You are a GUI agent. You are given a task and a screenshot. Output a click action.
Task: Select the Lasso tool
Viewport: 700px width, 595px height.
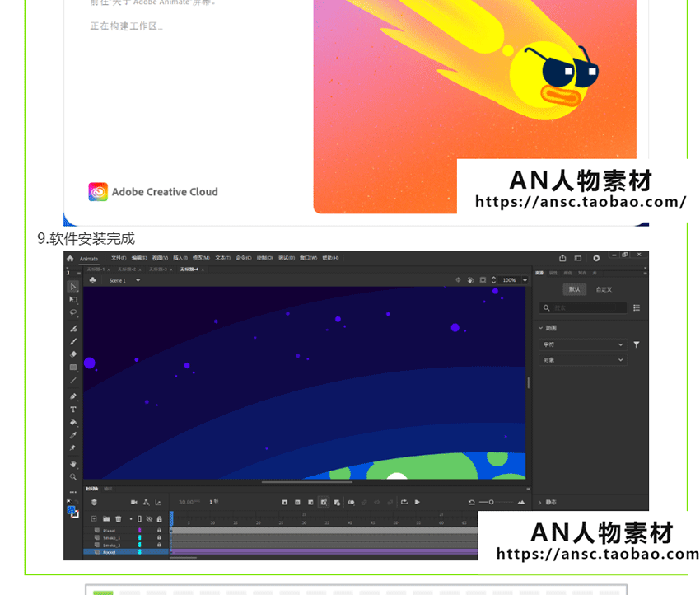73,312
